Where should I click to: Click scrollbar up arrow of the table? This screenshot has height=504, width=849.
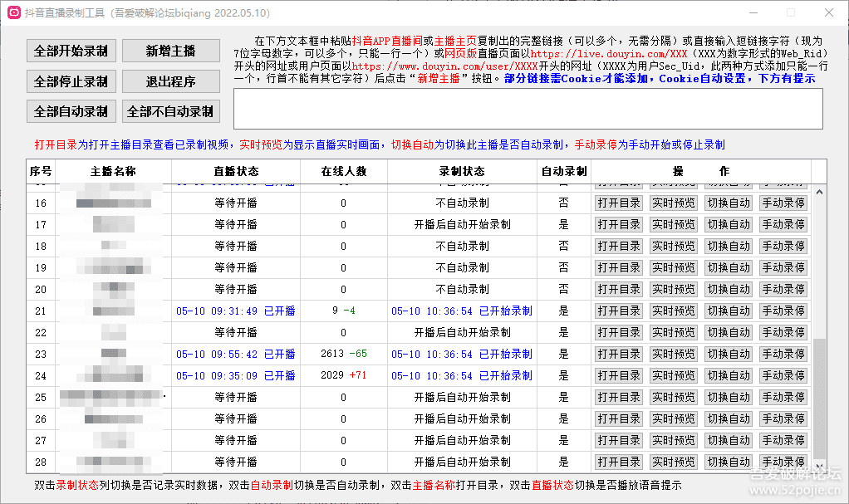click(x=819, y=192)
